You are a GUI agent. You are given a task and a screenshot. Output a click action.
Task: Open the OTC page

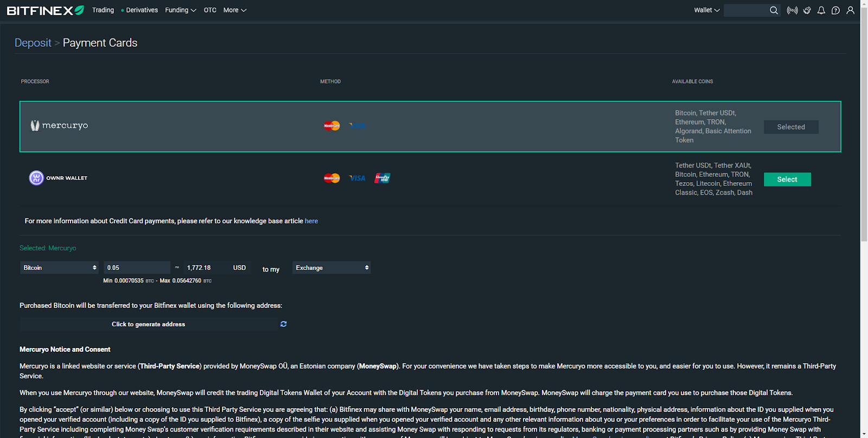point(210,10)
